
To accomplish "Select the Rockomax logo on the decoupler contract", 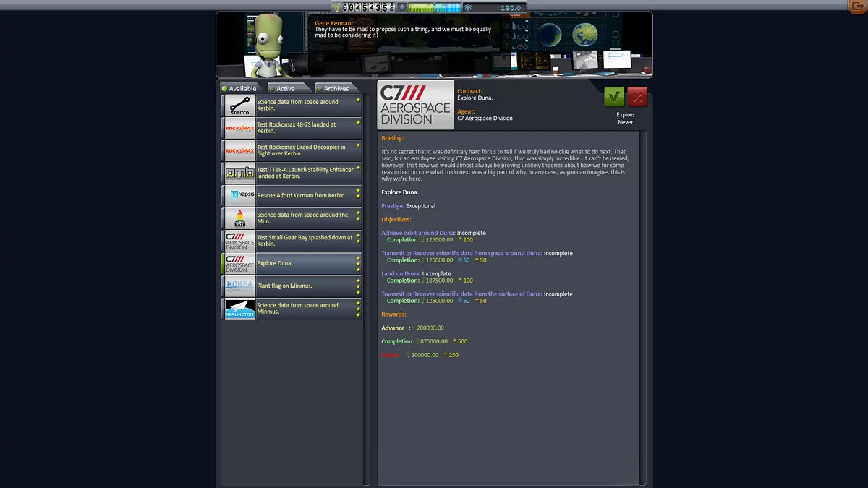I will (238, 150).
